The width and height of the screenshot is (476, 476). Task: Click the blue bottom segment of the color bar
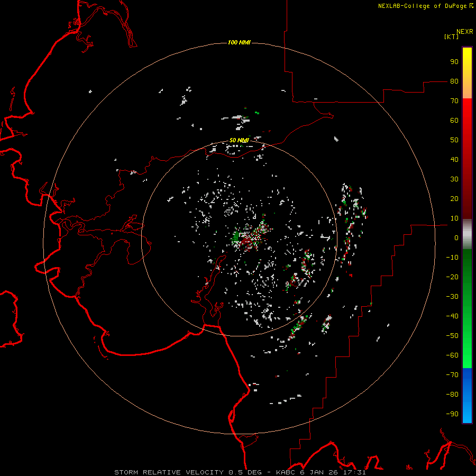467,396
